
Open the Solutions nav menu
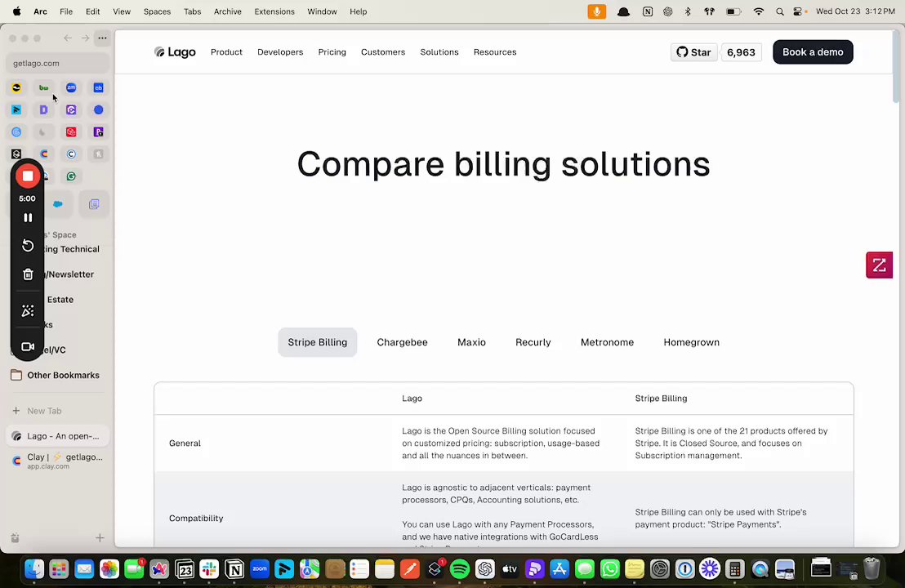[439, 52]
